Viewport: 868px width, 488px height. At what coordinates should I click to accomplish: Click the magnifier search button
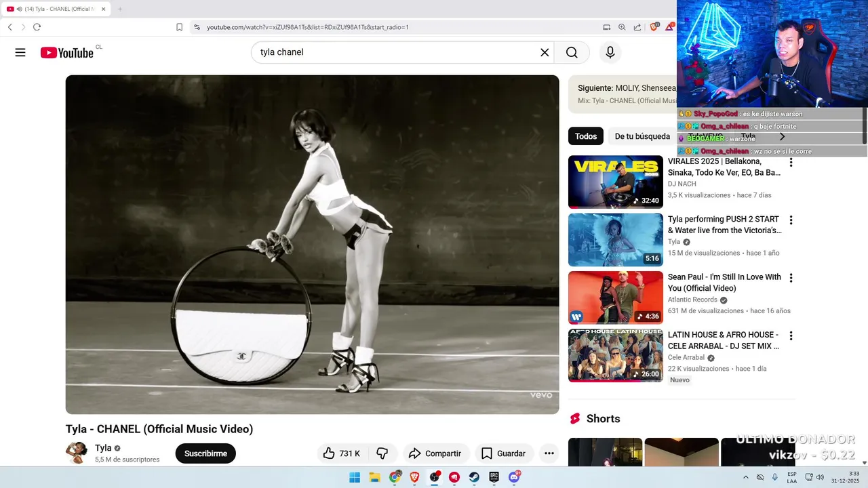click(572, 52)
